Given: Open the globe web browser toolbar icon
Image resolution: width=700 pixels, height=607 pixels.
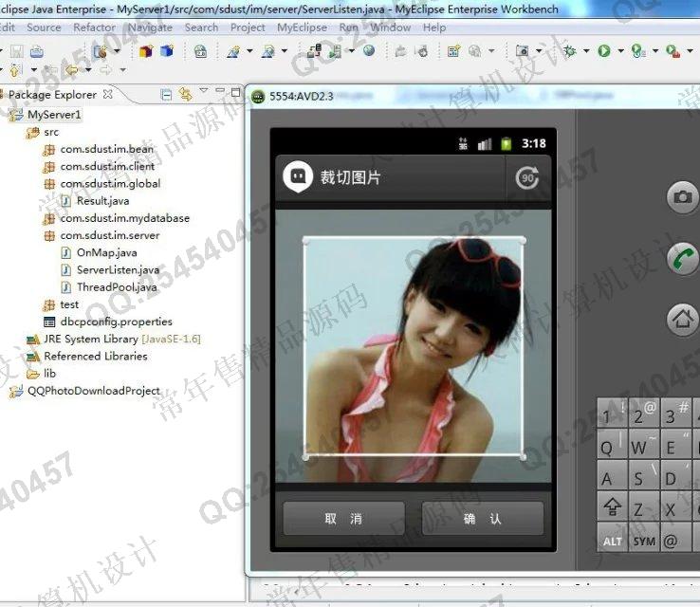Looking at the screenshot, I should tap(369, 51).
